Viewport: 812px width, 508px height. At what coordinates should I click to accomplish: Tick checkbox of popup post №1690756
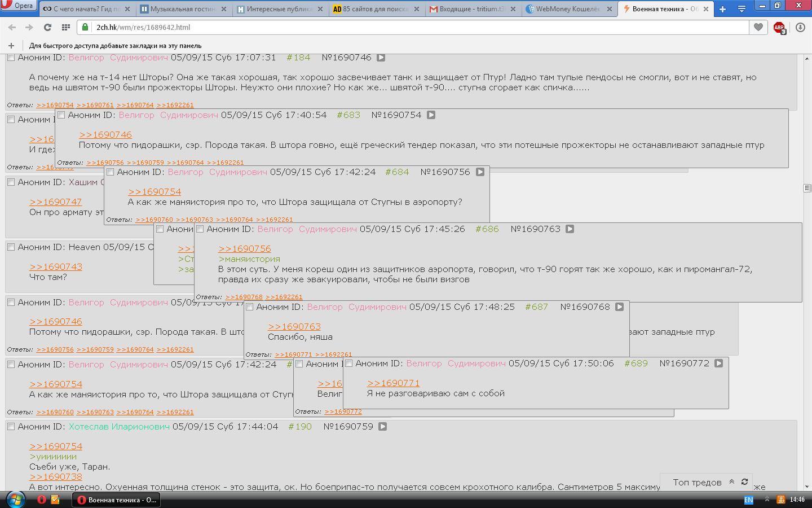pos(110,172)
